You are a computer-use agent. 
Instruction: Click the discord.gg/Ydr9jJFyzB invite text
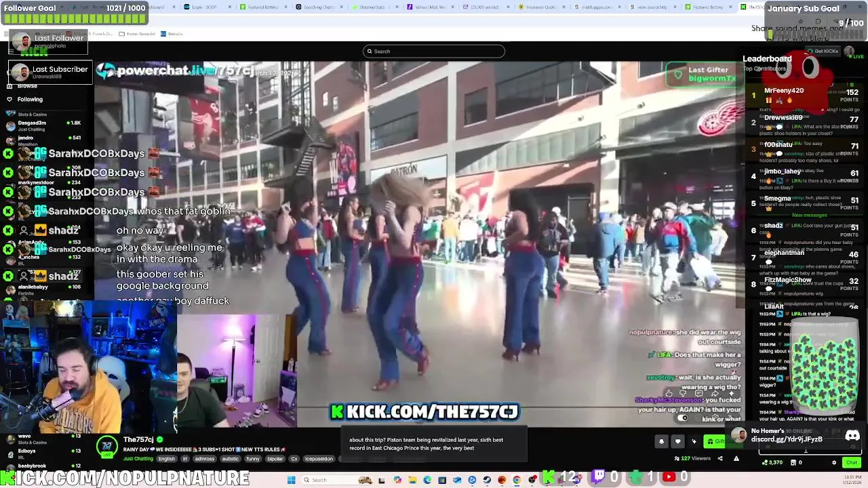[787, 439]
